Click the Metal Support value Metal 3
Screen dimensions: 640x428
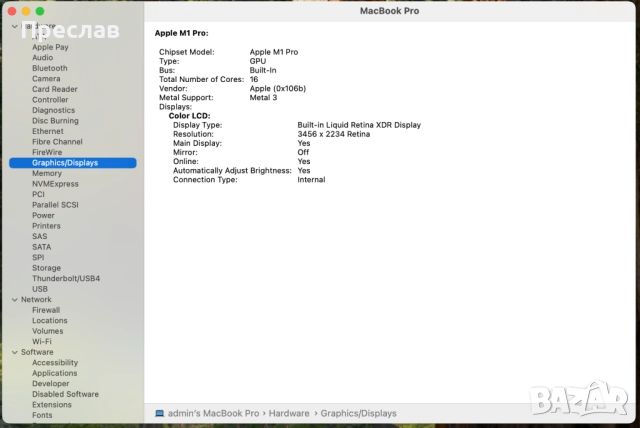click(x=263, y=98)
